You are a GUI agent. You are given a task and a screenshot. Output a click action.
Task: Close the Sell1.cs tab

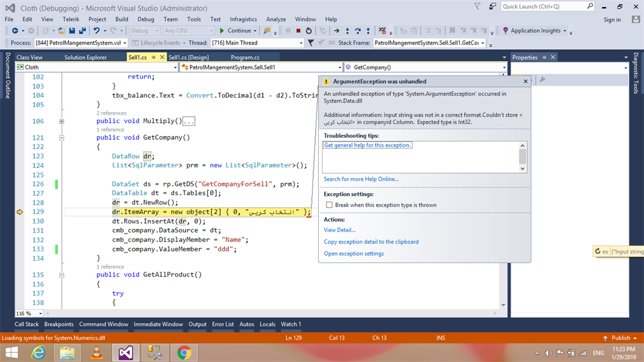tap(162, 57)
